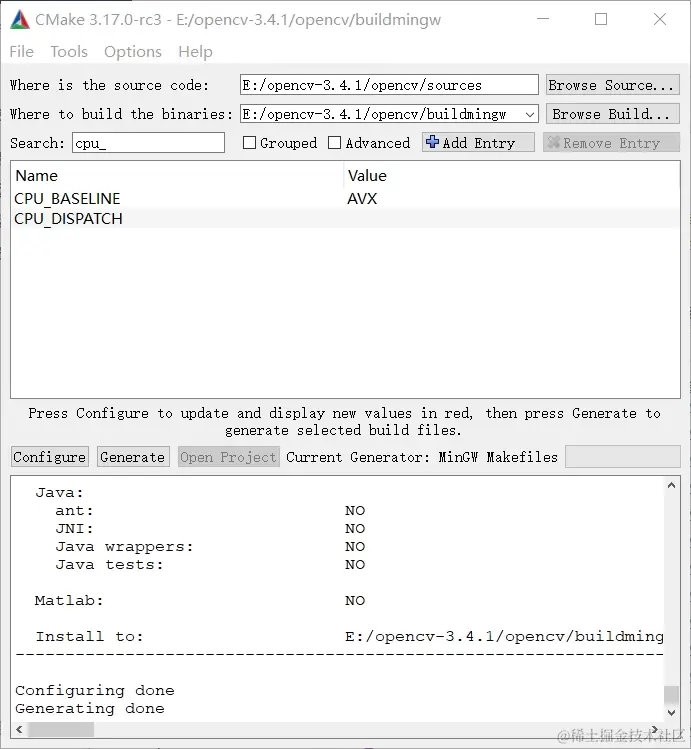
Task: Click the Generating done line in output
Action: tap(90, 708)
